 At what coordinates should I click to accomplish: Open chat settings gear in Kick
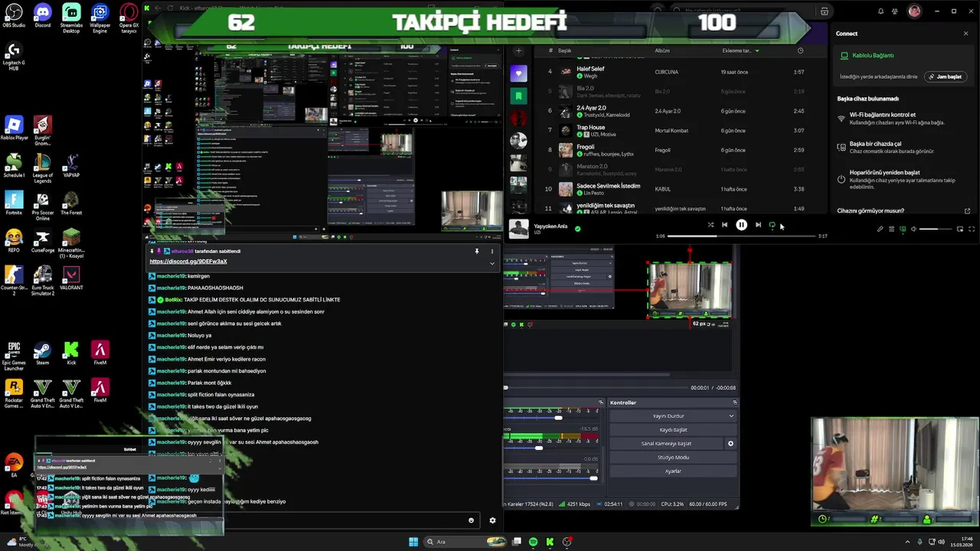[492, 520]
